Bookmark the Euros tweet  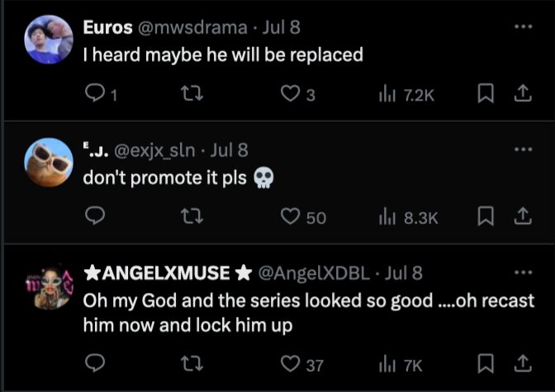tap(486, 95)
